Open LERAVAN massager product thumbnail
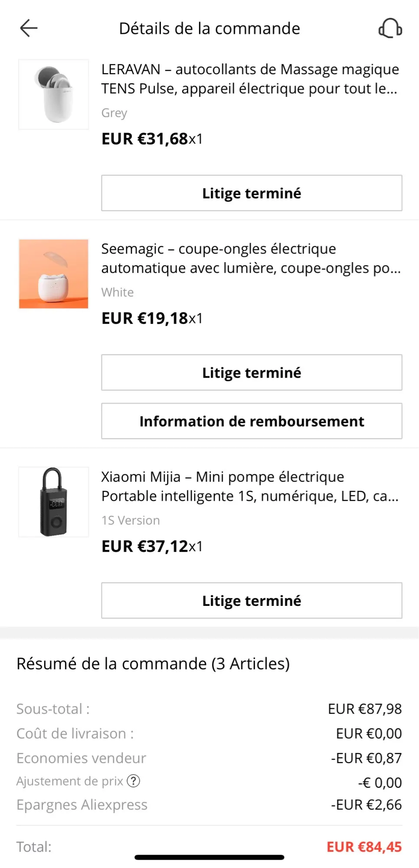 point(53,94)
